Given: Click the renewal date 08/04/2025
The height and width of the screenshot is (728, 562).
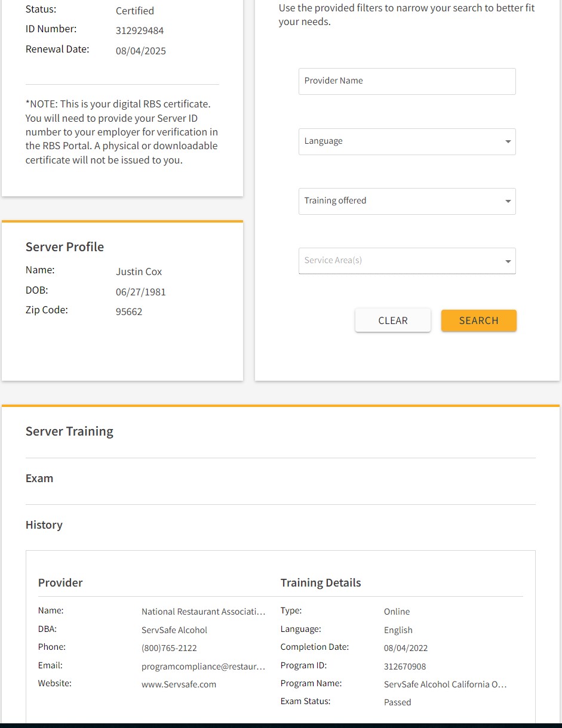Looking at the screenshot, I should [x=141, y=51].
